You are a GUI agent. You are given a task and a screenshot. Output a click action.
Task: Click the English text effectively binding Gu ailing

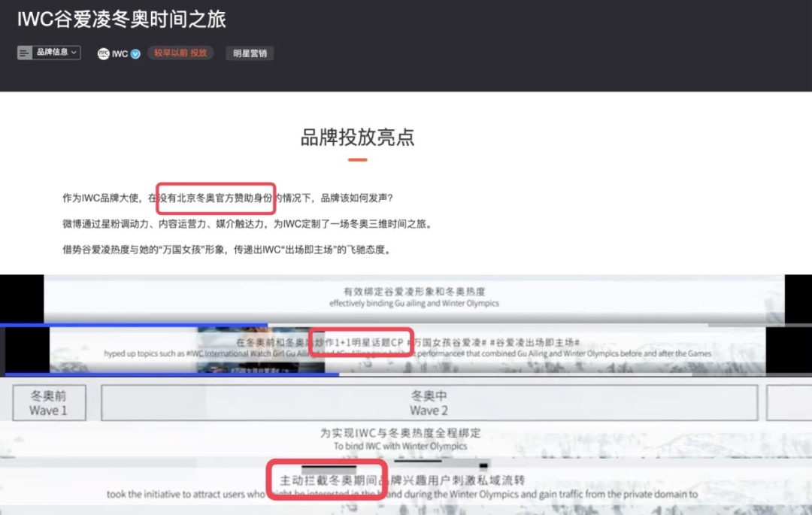click(x=414, y=303)
